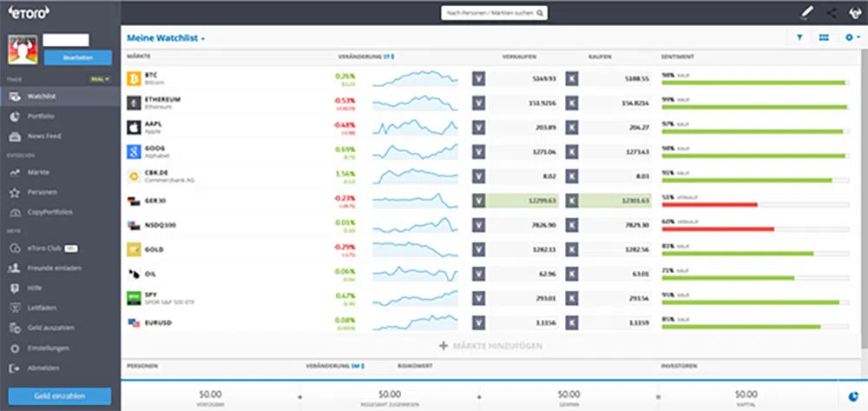Open the watchlist gear settings dropdown
Image resolution: width=868 pixels, height=411 pixels.
click(x=852, y=37)
